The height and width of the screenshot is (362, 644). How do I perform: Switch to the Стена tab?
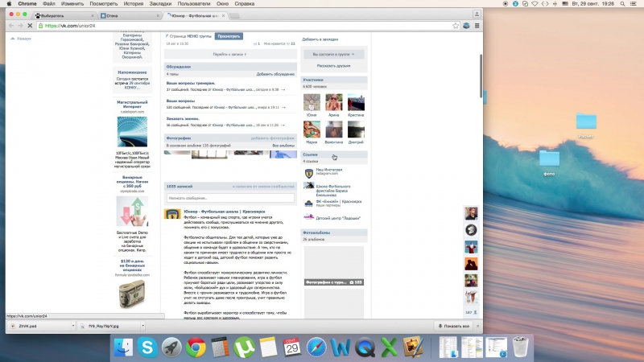click(130, 15)
